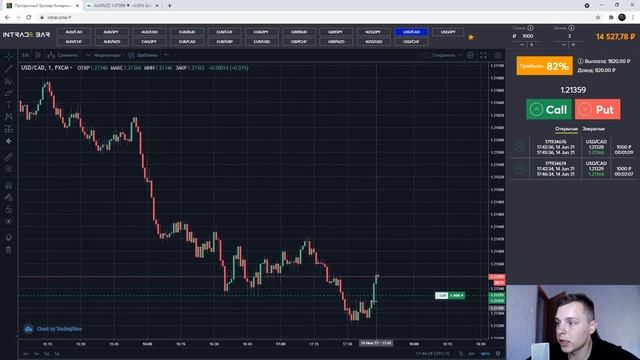Select the text annotation tool

[9, 105]
